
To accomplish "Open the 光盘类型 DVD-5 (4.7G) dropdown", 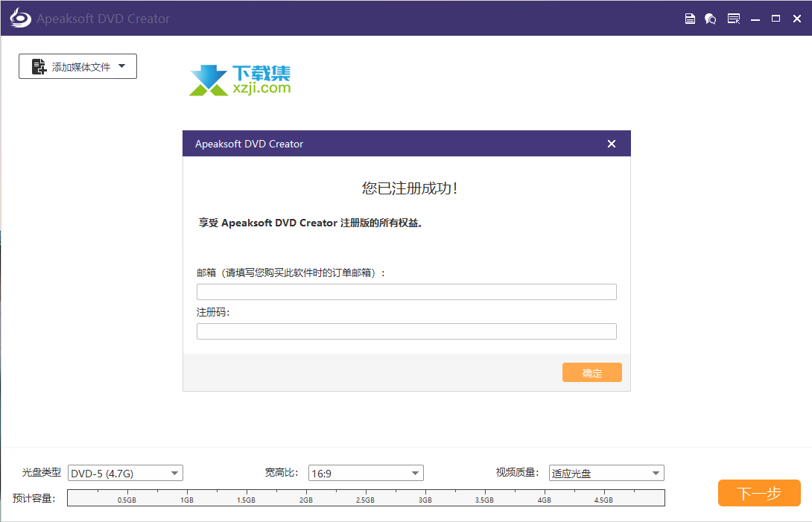I will point(125,473).
